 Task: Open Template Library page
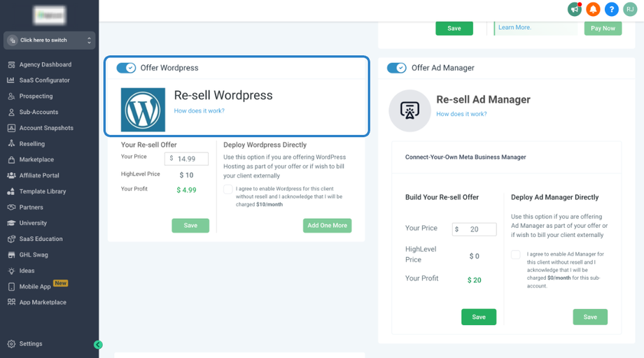tap(43, 191)
